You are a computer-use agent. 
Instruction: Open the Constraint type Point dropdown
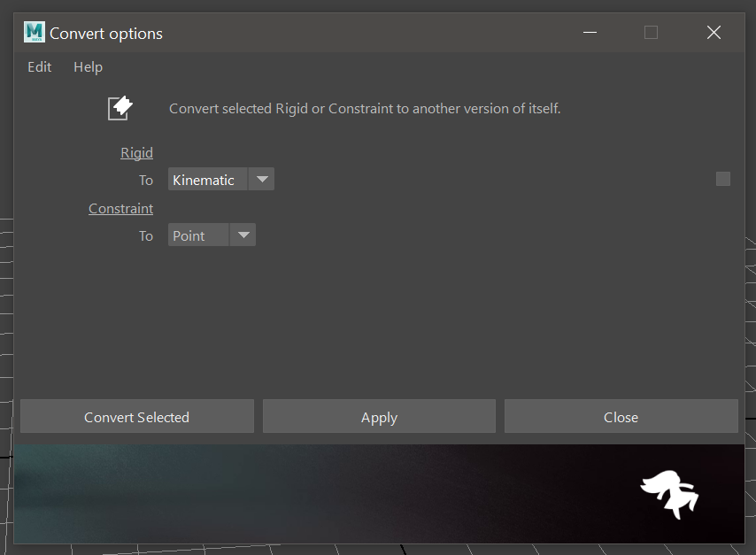click(212, 235)
